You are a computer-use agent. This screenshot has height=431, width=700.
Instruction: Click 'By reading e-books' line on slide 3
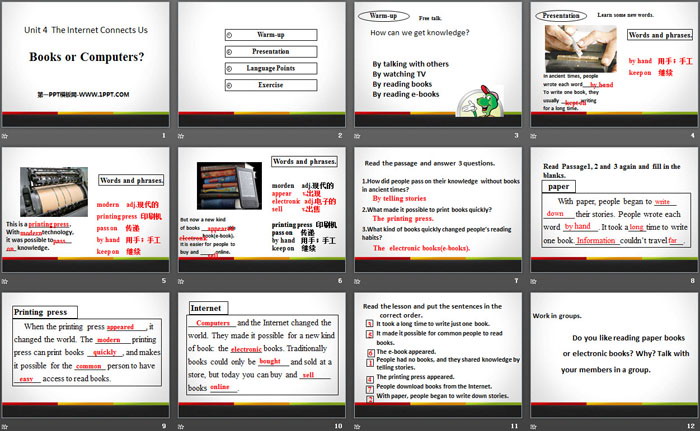pos(406,94)
